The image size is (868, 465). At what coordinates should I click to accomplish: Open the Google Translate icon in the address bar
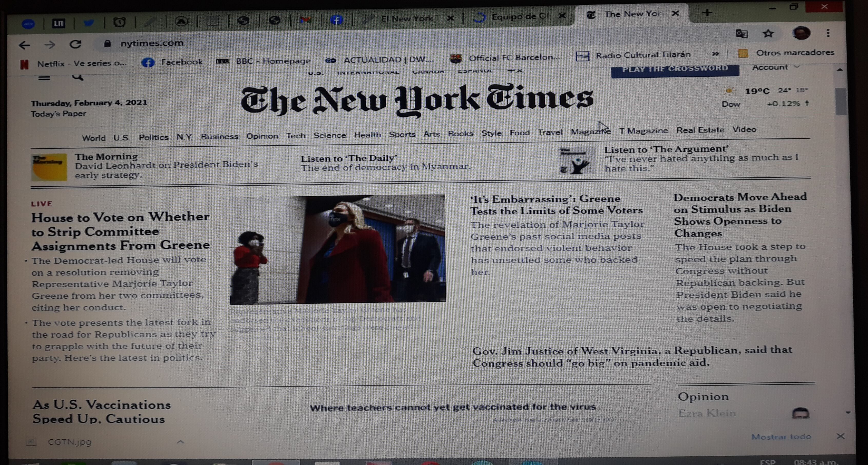[x=742, y=34]
